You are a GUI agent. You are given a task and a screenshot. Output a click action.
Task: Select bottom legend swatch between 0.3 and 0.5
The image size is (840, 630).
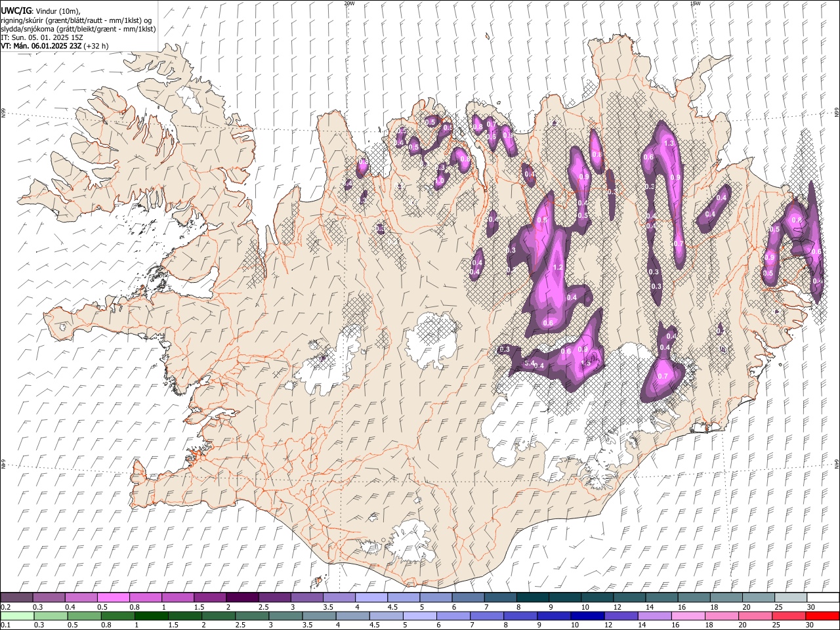tap(51, 616)
